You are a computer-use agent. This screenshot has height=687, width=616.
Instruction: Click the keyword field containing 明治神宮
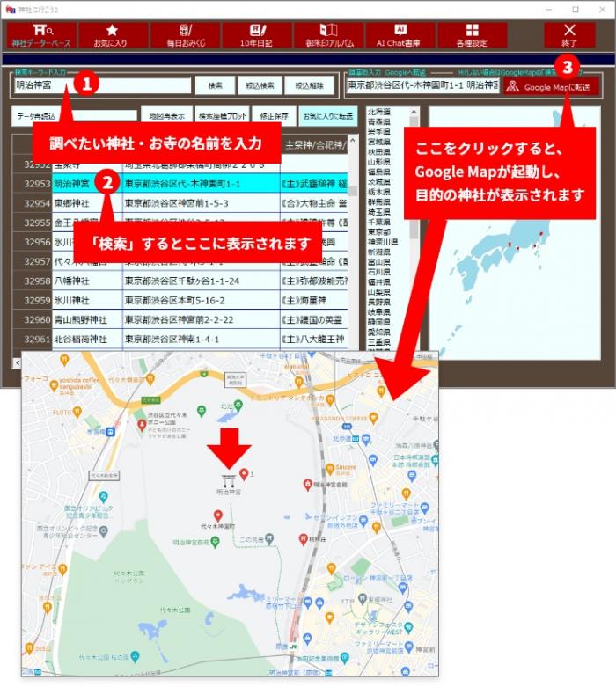tap(103, 85)
